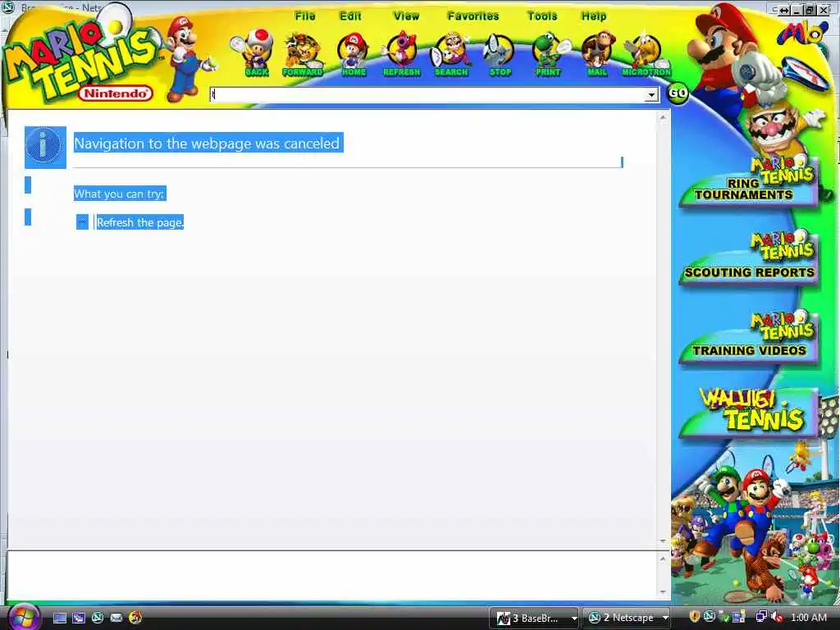Expand the BaseBr... taskbar group arrow

point(574,619)
